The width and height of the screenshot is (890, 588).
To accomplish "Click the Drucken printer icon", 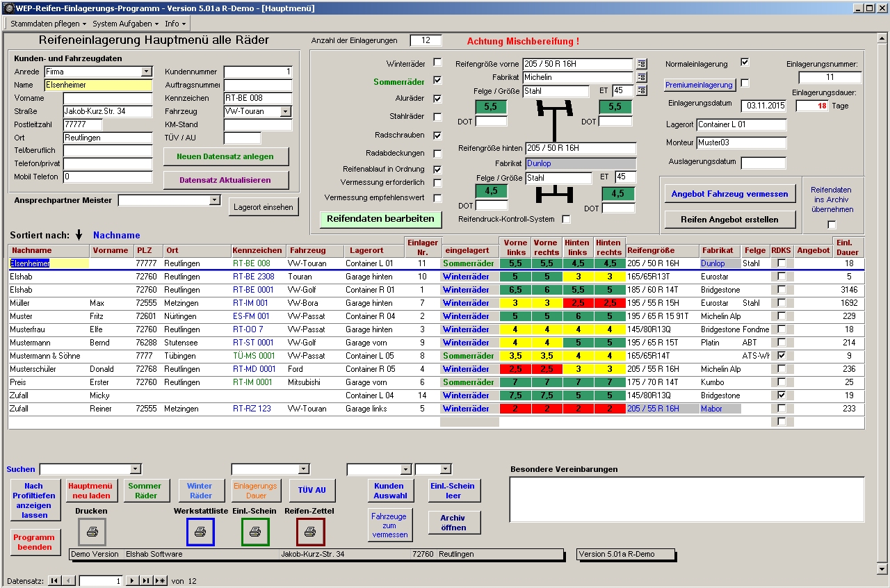I will (x=92, y=532).
